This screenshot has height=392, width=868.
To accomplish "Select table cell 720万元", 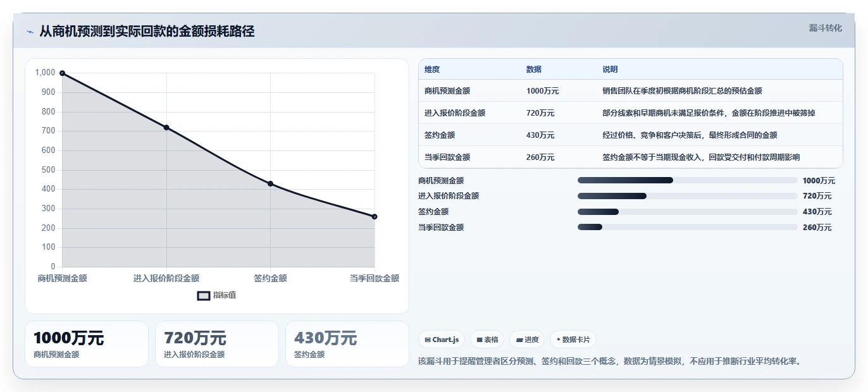I will tap(540, 113).
